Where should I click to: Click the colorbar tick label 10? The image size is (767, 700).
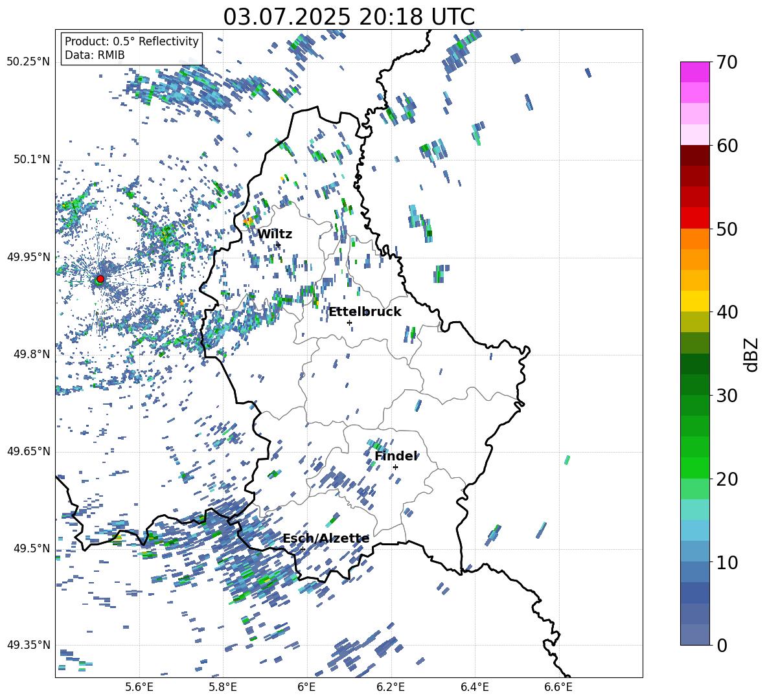click(727, 562)
